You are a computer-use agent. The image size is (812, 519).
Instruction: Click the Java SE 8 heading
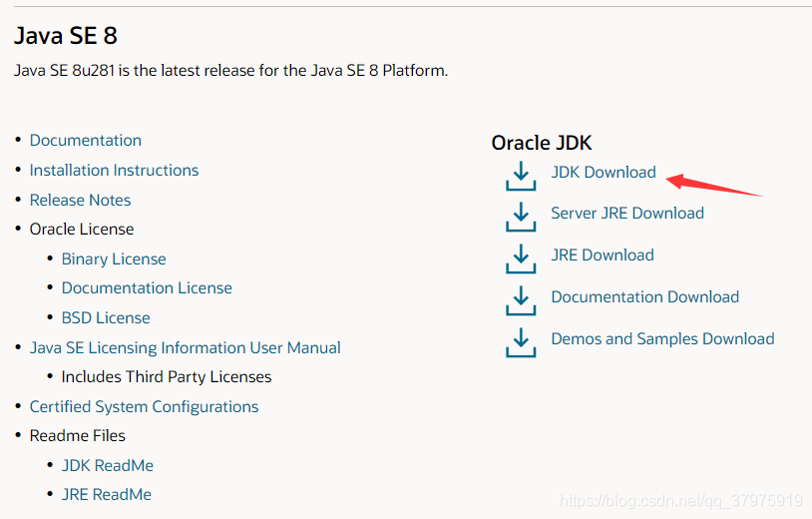click(66, 36)
